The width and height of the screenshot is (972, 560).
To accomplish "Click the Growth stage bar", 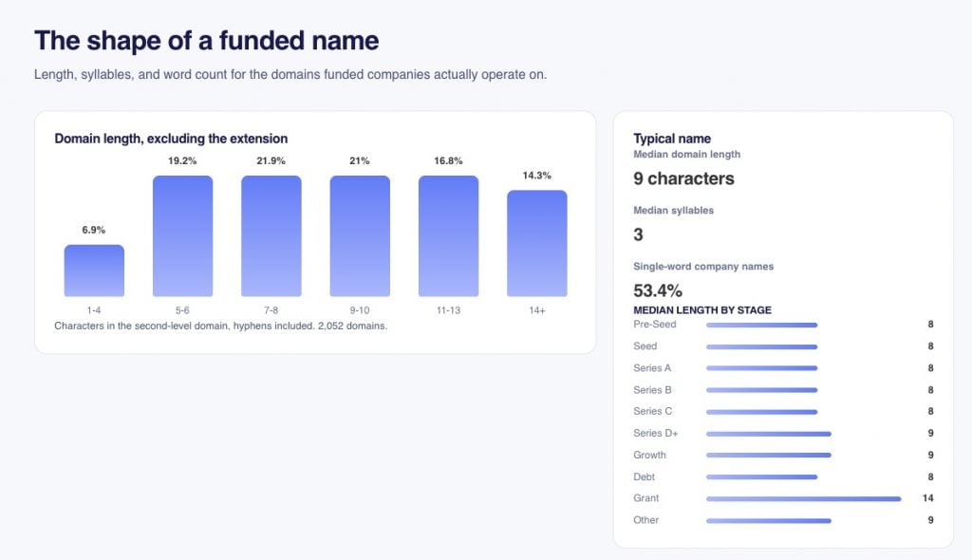I will click(x=769, y=456).
